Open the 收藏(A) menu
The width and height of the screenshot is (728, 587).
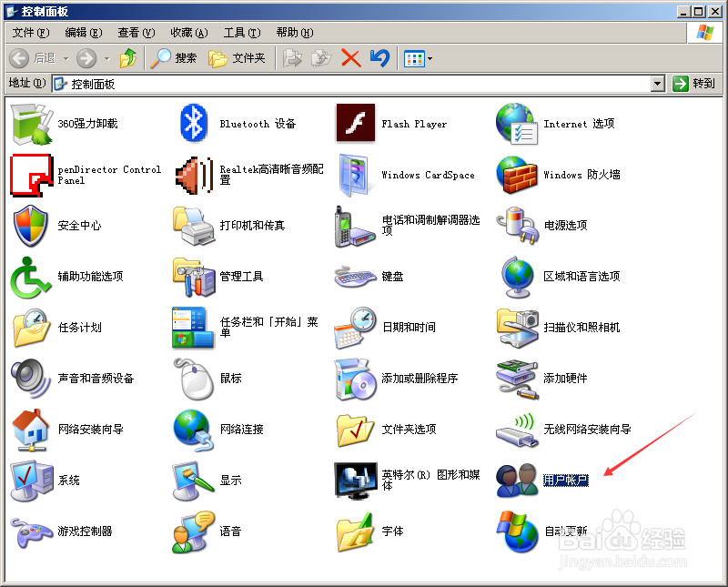coord(189,33)
